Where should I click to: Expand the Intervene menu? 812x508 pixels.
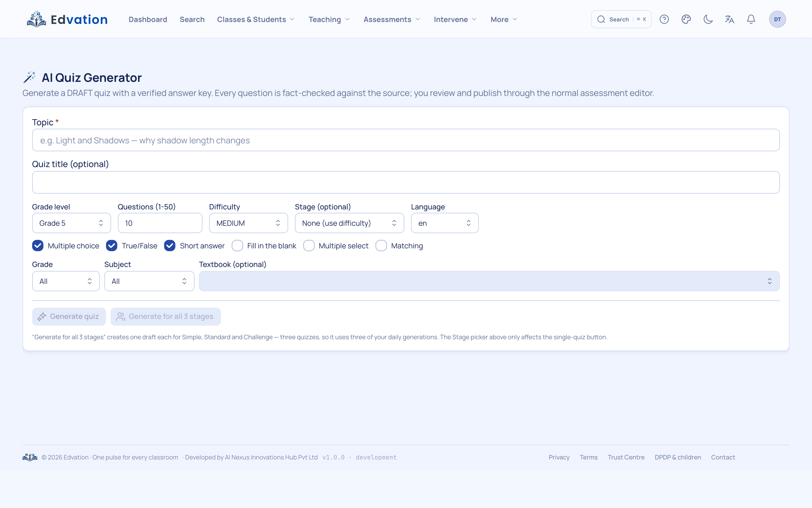pos(455,19)
